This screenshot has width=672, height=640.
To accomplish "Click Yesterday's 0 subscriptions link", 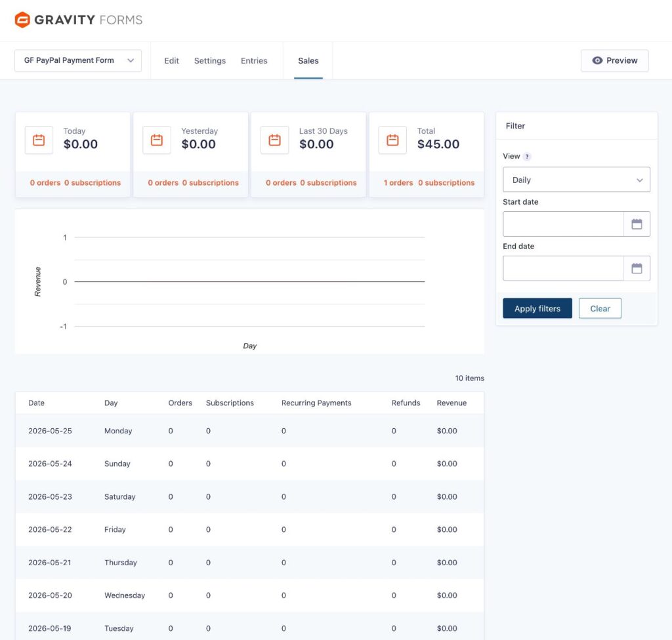I will tap(211, 183).
